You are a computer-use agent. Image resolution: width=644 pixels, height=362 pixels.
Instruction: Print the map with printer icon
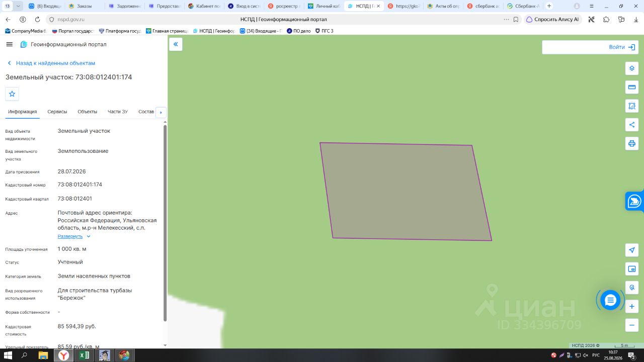632,143
